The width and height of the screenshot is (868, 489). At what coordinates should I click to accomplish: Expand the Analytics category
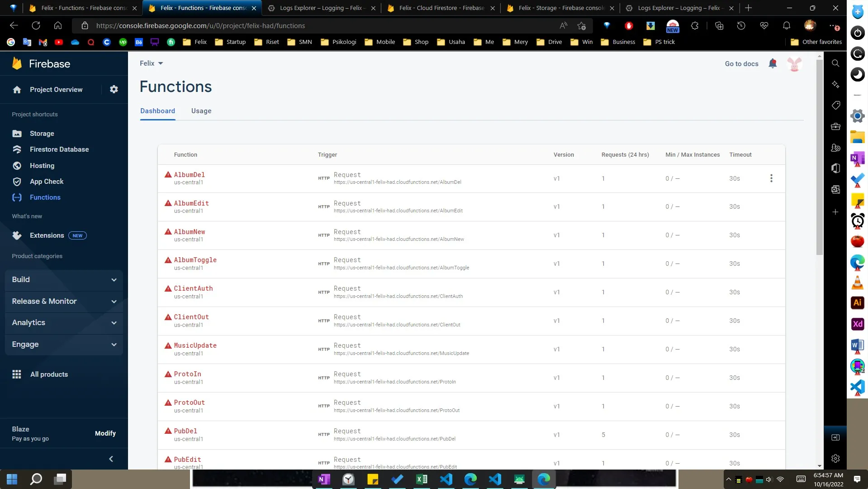coord(64,323)
